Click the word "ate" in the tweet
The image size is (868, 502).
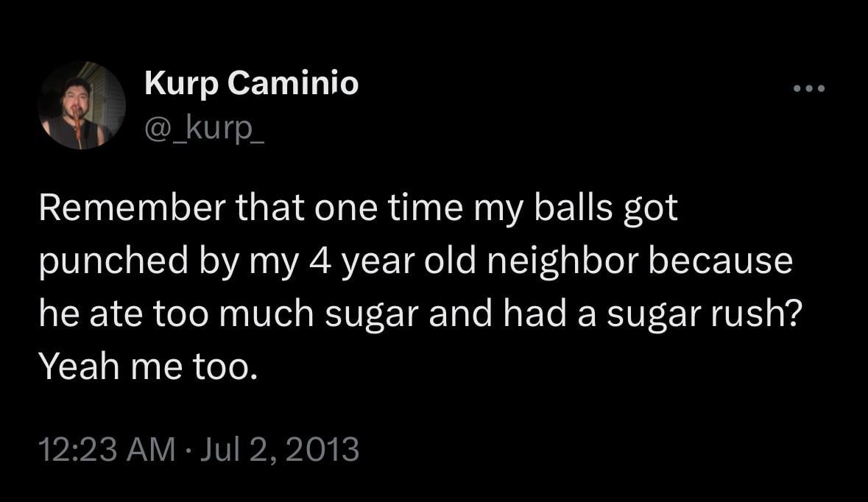(118, 315)
